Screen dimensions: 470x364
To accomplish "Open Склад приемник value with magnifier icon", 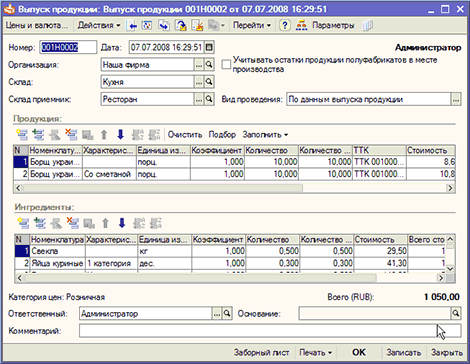I will pyautogui.click(x=209, y=99).
